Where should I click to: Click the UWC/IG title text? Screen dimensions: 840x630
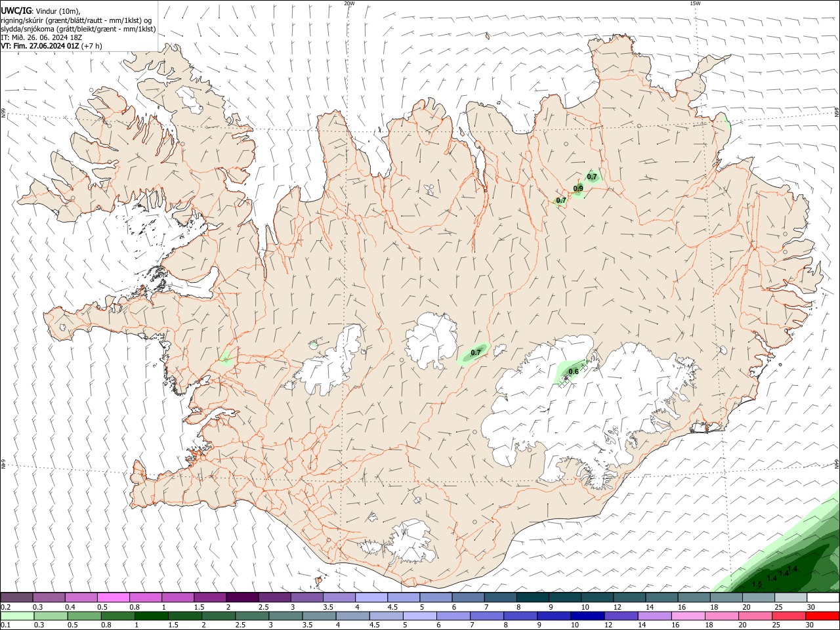(16, 10)
